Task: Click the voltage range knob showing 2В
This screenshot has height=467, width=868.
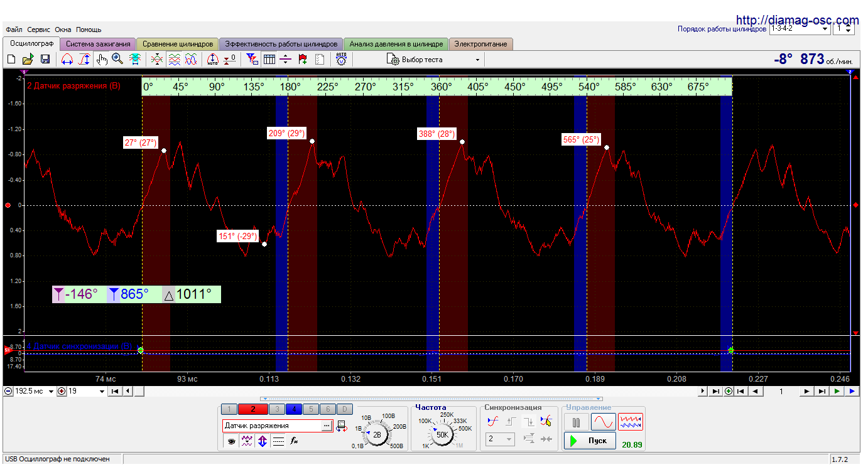Action: click(377, 434)
